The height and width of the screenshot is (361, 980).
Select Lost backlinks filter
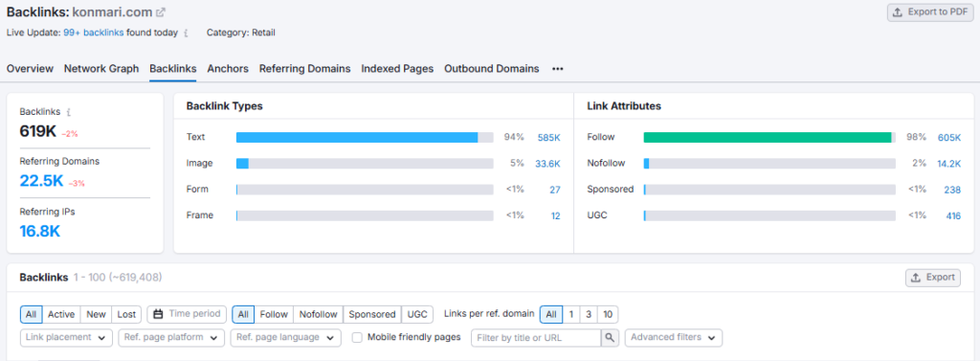click(127, 314)
